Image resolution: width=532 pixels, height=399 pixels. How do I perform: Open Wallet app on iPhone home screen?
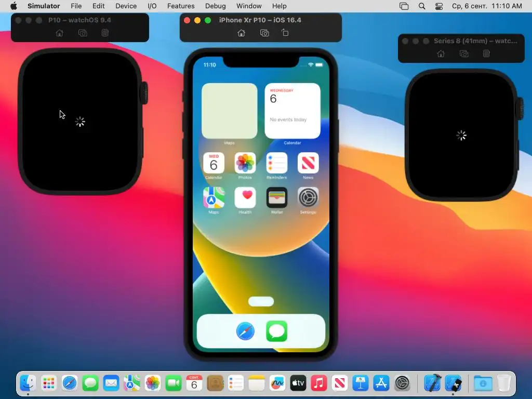[276, 197]
